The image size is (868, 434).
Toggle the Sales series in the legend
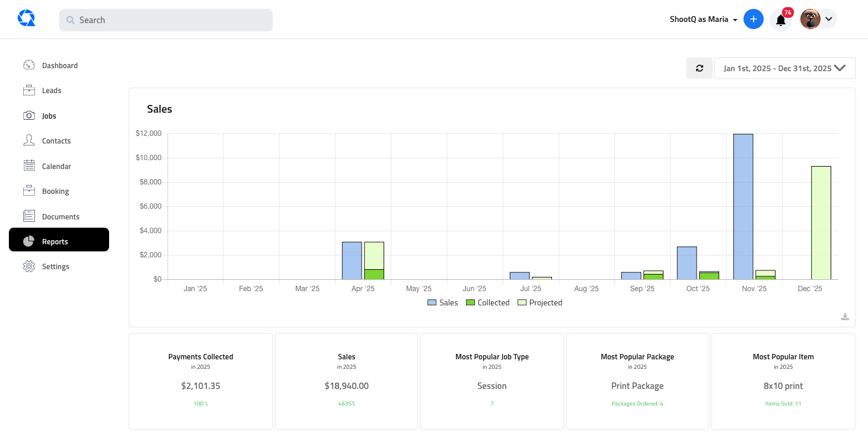pyautogui.click(x=442, y=302)
